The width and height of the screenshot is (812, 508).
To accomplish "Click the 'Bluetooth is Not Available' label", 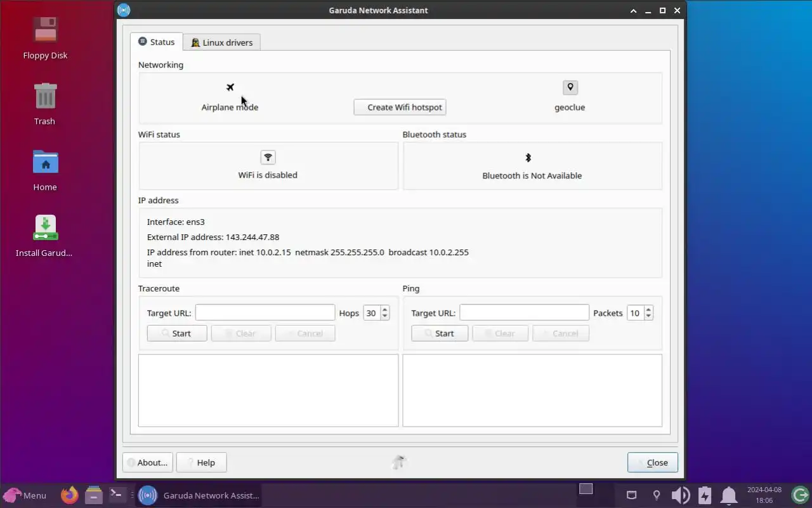I will [532, 175].
